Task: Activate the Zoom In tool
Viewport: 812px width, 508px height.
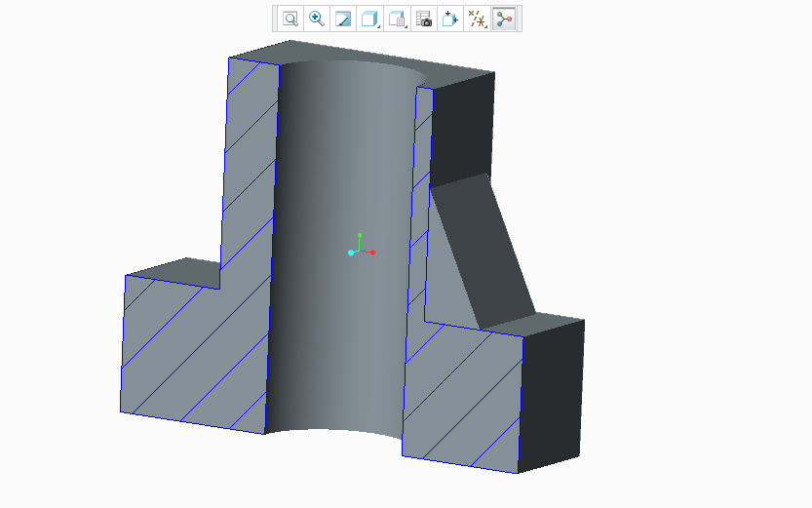Action: click(317, 19)
